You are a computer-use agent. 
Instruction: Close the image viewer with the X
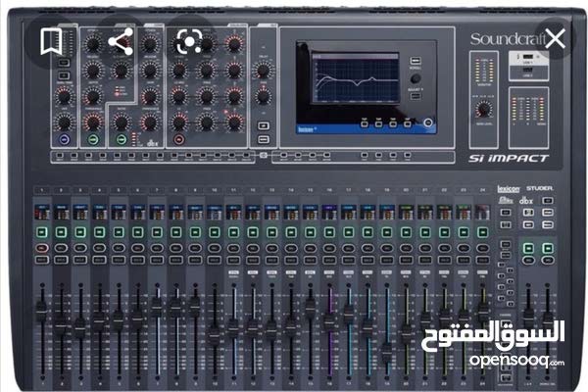(556, 37)
